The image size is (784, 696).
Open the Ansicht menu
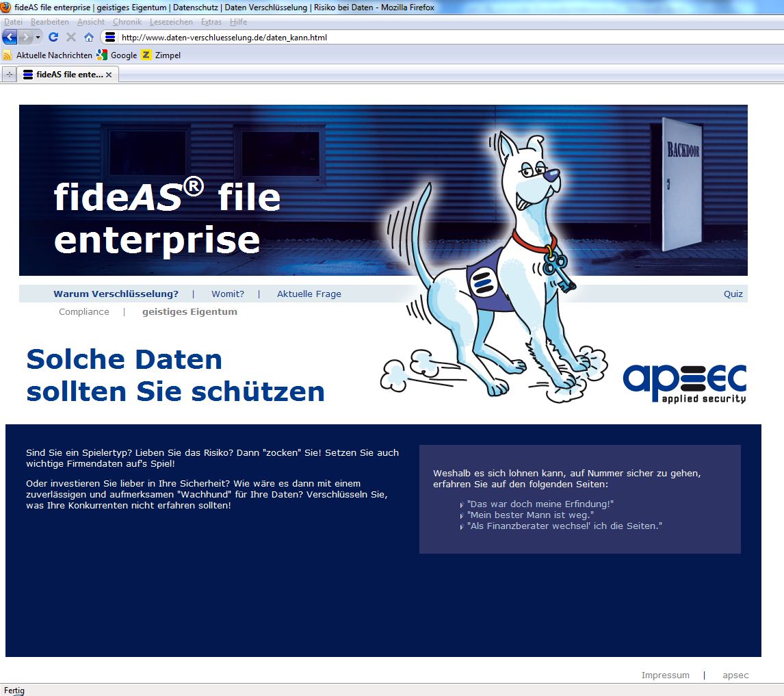coord(90,22)
